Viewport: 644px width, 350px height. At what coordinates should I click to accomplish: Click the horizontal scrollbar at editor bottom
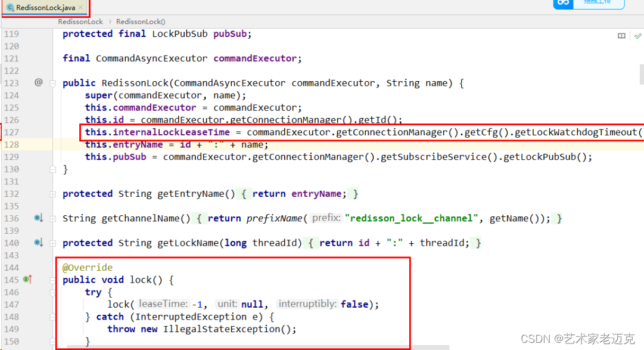[258, 348]
